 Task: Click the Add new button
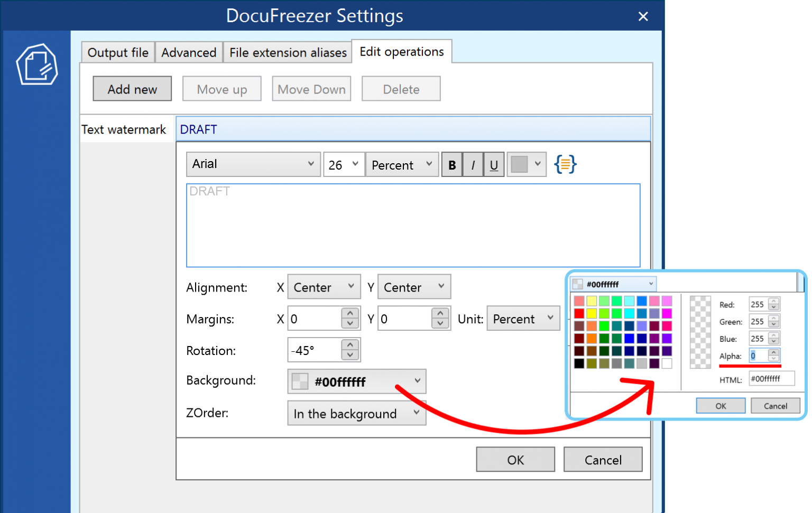[x=132, y=88]
